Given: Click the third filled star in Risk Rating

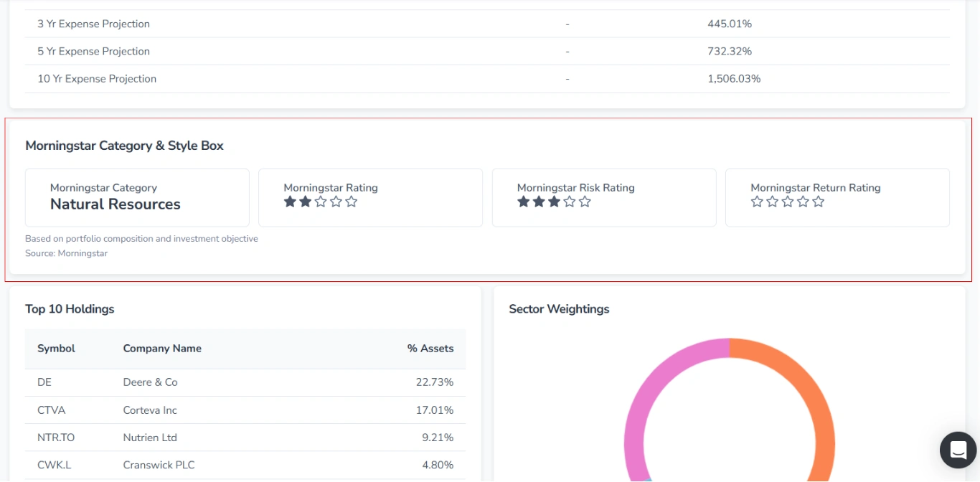Looking at the screenshot, I should pos(553,202).
